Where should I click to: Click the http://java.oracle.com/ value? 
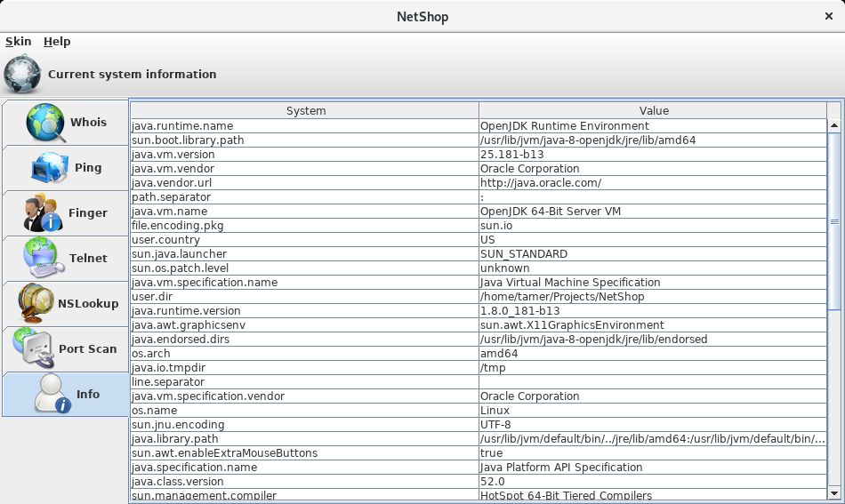click(653, 182)
